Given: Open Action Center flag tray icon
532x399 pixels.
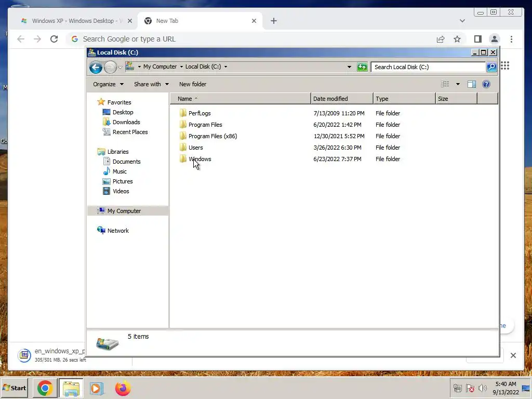Looking at the screenshot, I should pos(470,388).
